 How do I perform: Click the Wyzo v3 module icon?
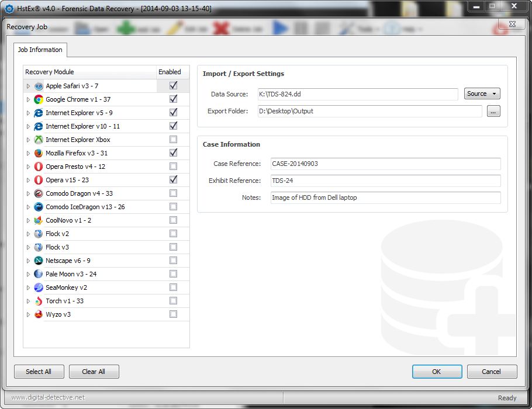coord(39,314)
